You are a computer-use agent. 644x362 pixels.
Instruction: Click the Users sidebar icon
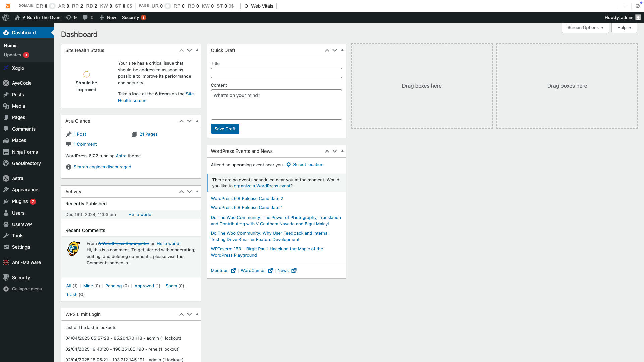pyautogui.click(x=6, y=213)
